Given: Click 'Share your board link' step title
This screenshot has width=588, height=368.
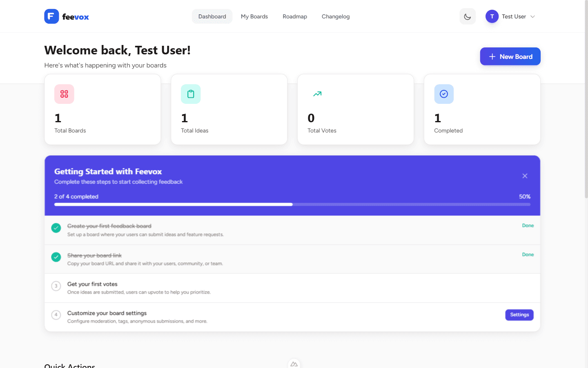Looking at the screenshot, I should (94, 256).
